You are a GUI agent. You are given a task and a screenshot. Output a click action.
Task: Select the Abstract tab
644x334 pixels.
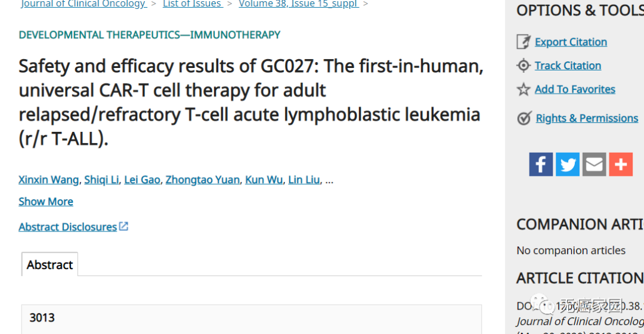[x=49, y=265]
